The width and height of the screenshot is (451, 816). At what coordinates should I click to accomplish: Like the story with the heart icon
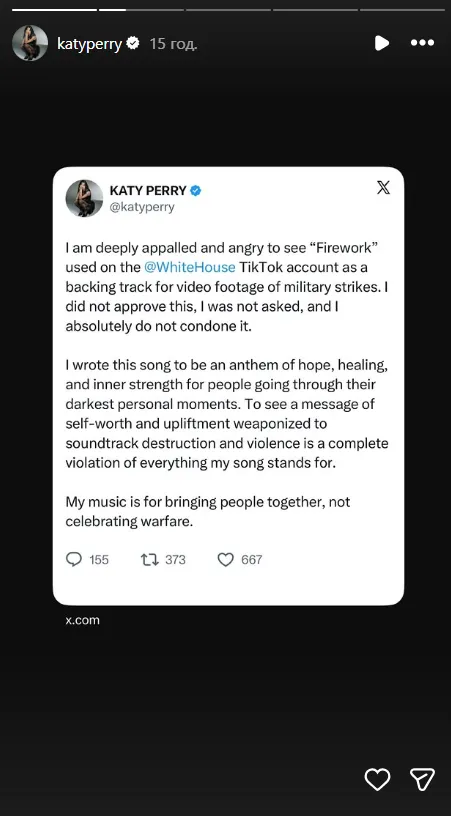(377, 780)
